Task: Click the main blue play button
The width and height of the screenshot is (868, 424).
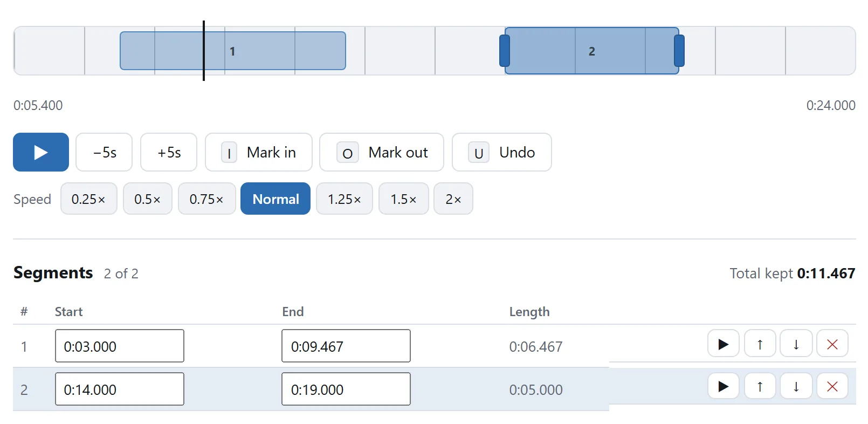Action: pos(41,152)
